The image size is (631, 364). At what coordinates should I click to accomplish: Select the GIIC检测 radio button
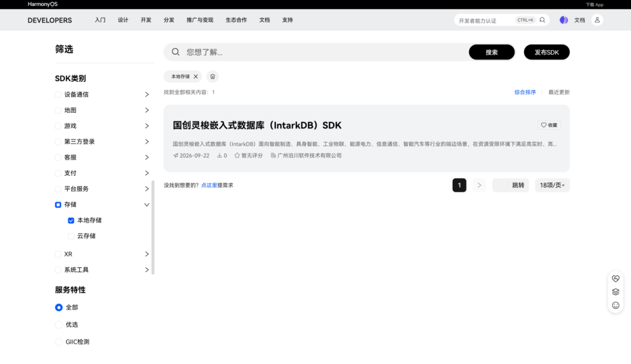[x=59, y=342]
